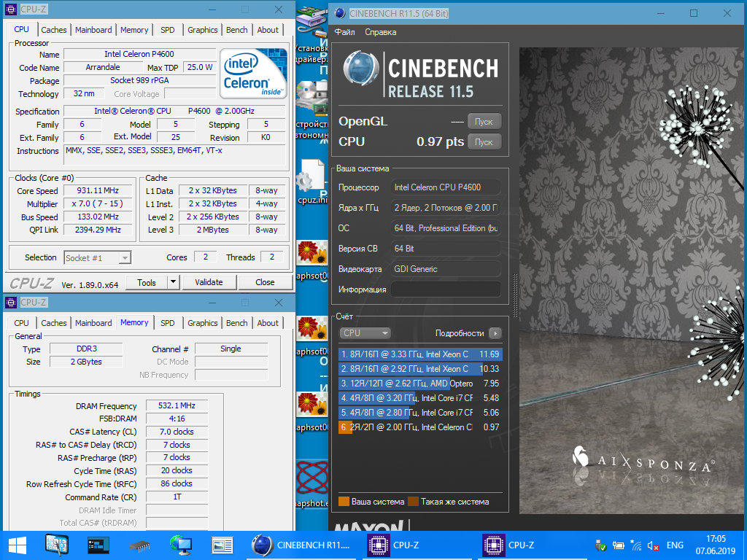The height and width of the screenshot is (560, 747).
Task: Click the Close button in CPU-Z
Action: [x=265, y=282]
